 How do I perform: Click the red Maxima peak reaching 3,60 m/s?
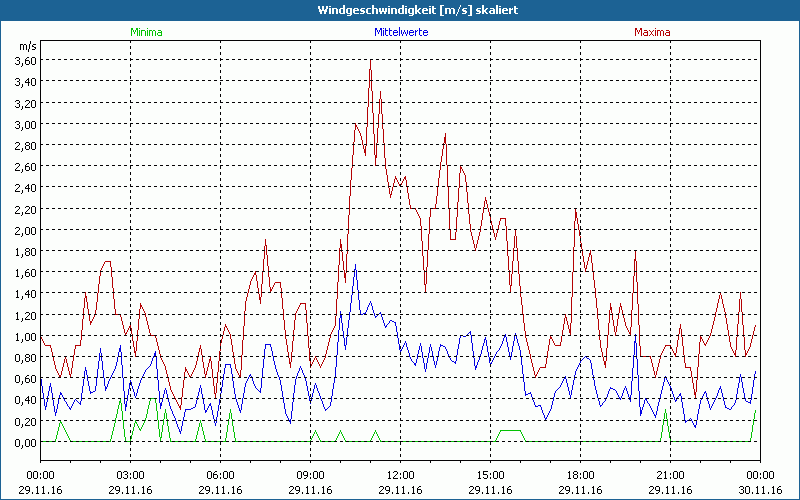point(370,61)
